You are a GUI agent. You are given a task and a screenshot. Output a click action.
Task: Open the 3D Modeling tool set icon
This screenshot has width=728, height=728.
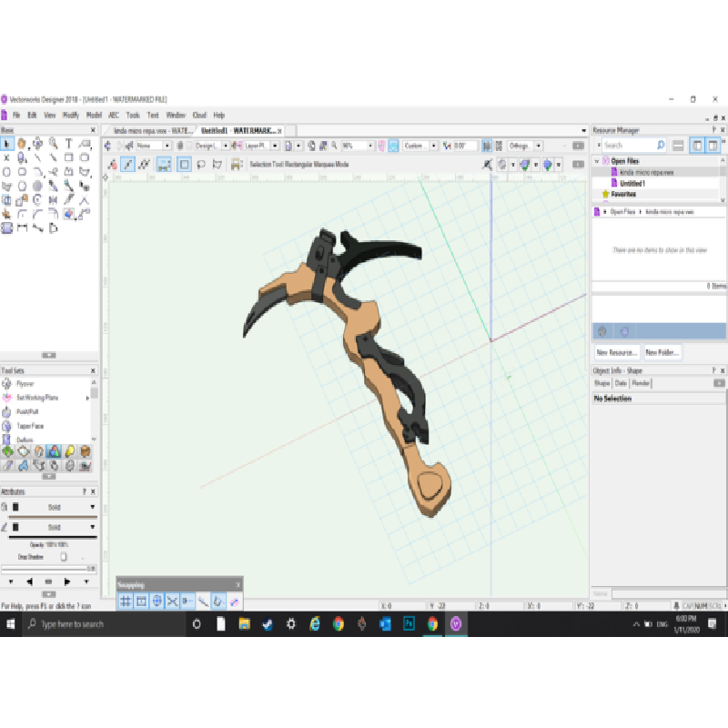tap(54, 451)
